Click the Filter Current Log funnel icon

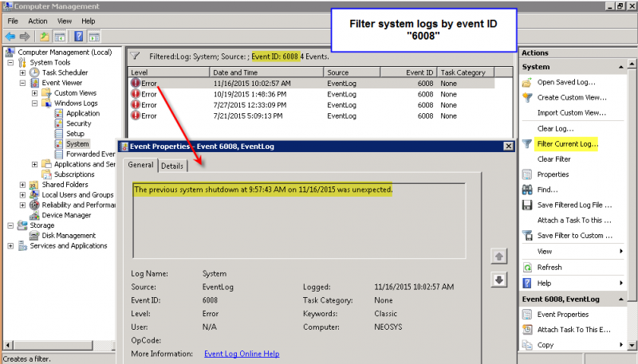coord(527,144)
